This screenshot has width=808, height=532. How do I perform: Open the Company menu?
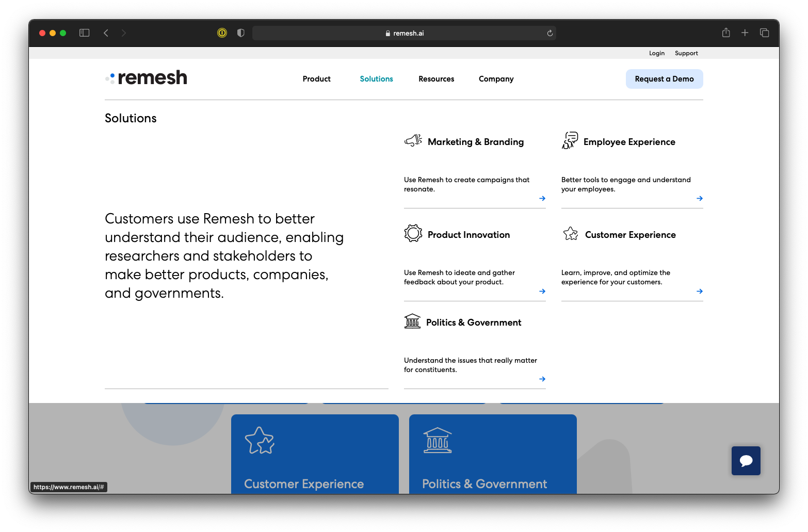point(496,79)
